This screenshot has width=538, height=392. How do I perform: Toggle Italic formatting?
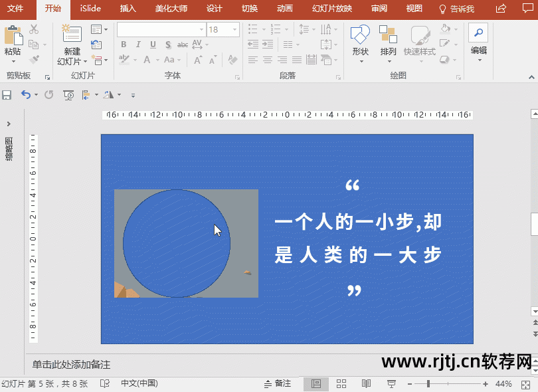point(138,45)
